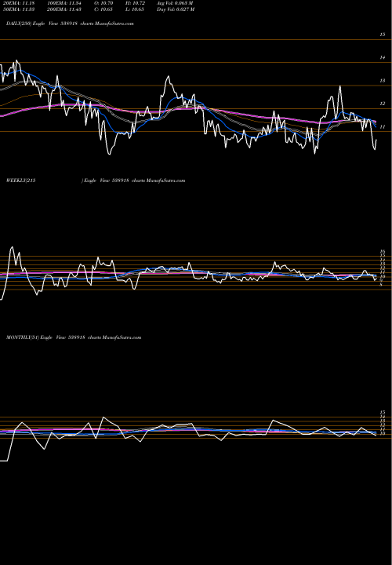Screen dimensions: 392x565
Task: Click the Day Vol reading
Action: [x=176, y=9]
